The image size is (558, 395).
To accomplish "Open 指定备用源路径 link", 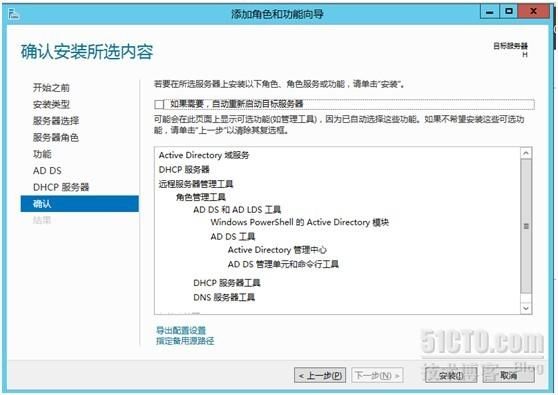I will pos(185,341).
